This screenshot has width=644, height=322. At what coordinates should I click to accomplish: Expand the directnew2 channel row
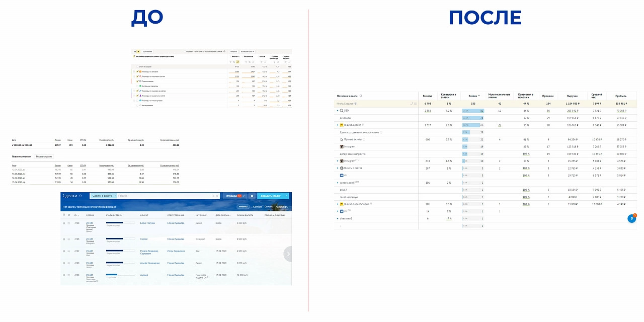point(338,218)
